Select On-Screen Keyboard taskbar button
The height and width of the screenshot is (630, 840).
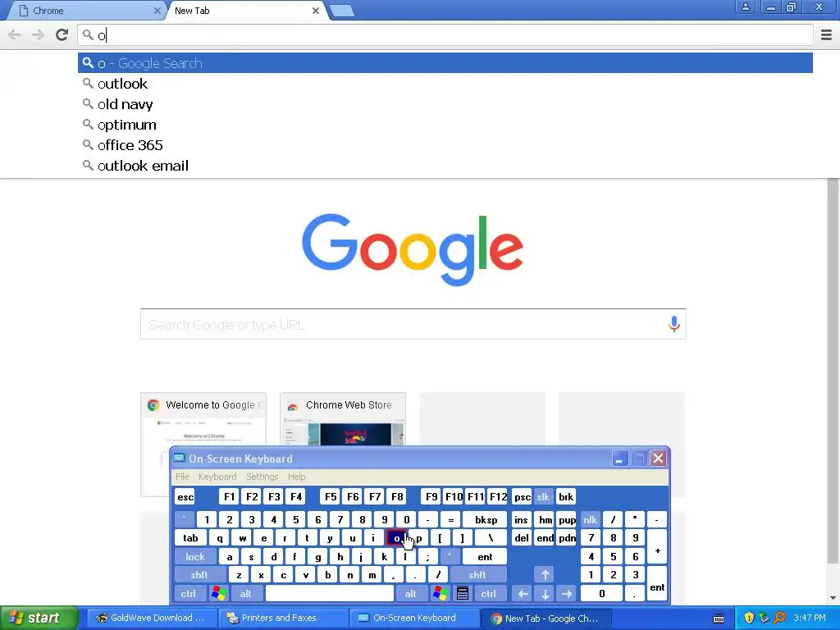click(x=414, y=618)
